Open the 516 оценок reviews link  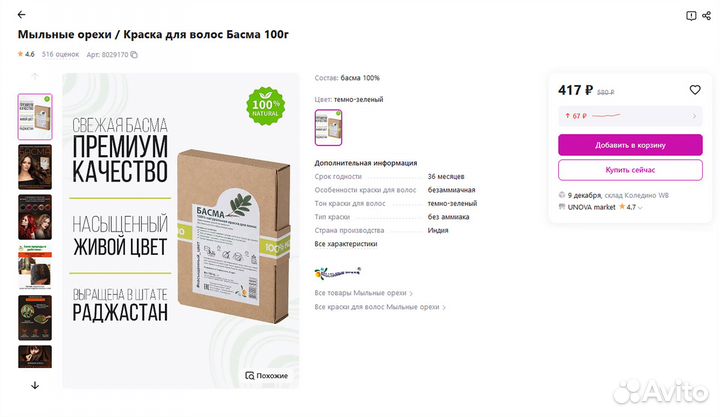tap(60, 54)
